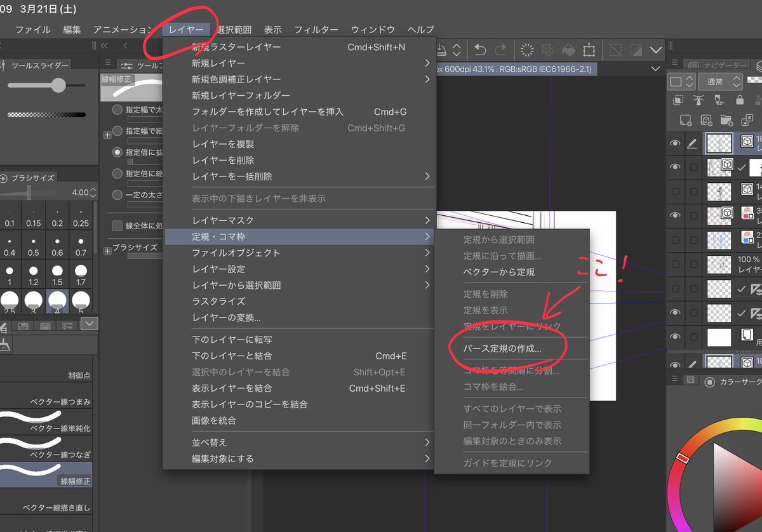Click the Clear burst icon beside Redo
The width and height of the screenshot is (762, 532).
pos(526,50)
